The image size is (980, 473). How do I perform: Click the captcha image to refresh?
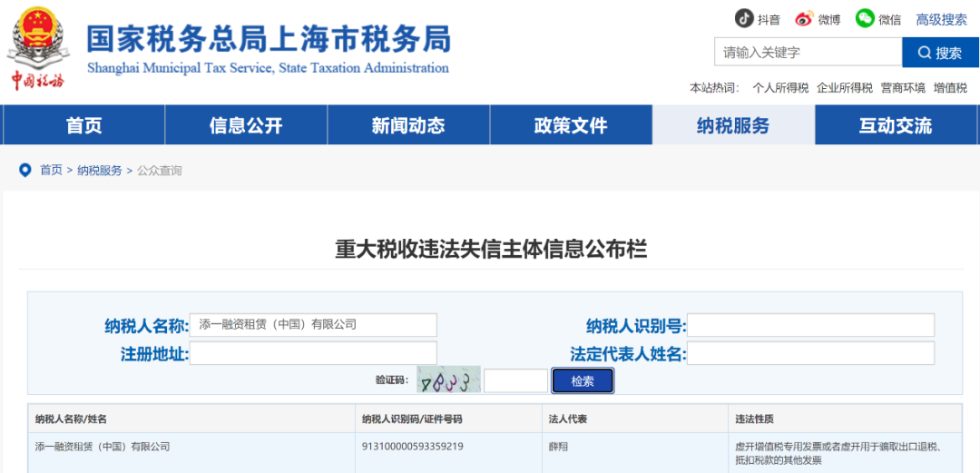(x=448, y=380)
